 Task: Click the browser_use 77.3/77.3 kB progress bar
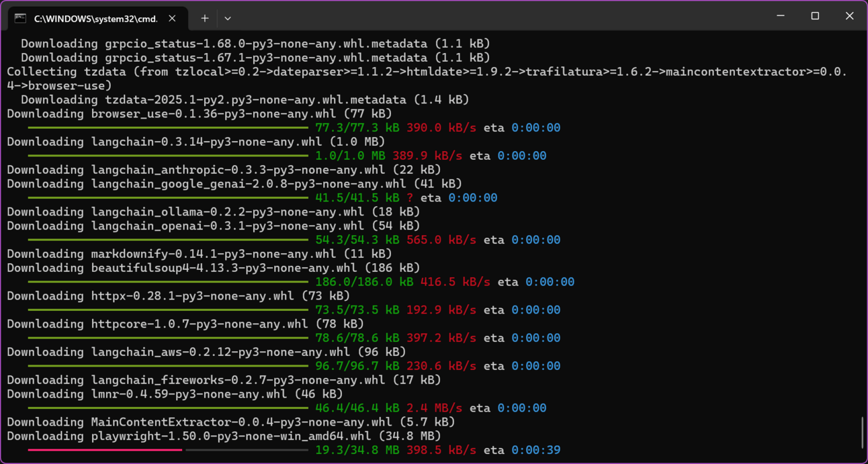click(x=168, y=128)
